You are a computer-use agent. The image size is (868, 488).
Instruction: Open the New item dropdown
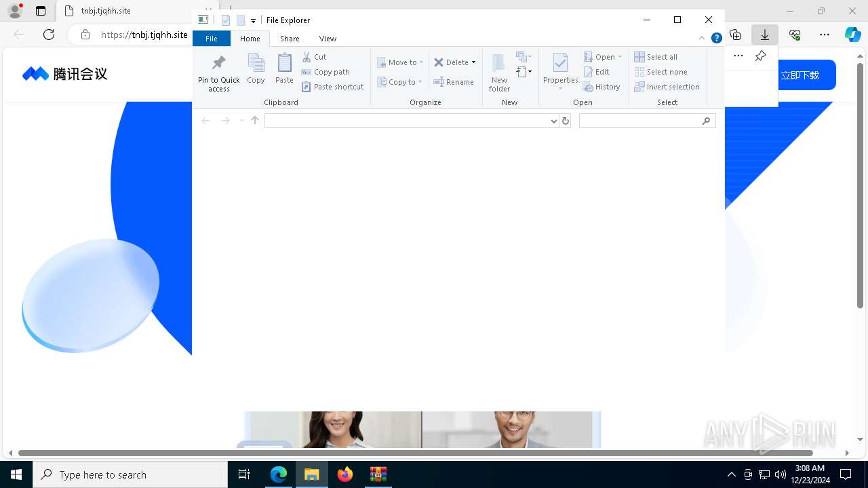click(524, 57)
